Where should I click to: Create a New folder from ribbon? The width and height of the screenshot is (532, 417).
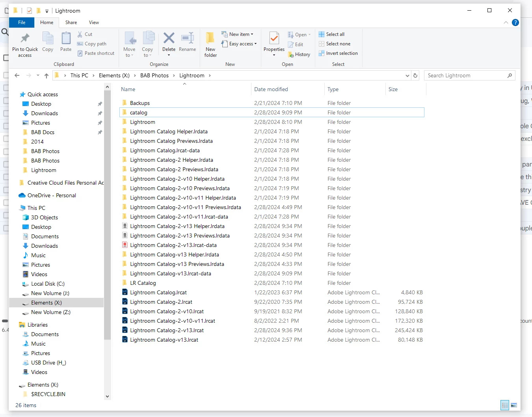[210, 45]
